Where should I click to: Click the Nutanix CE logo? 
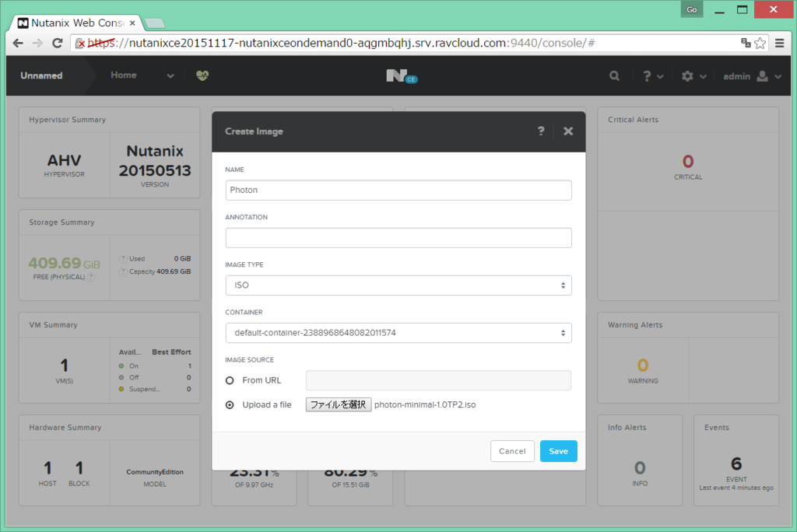point(402,76)
